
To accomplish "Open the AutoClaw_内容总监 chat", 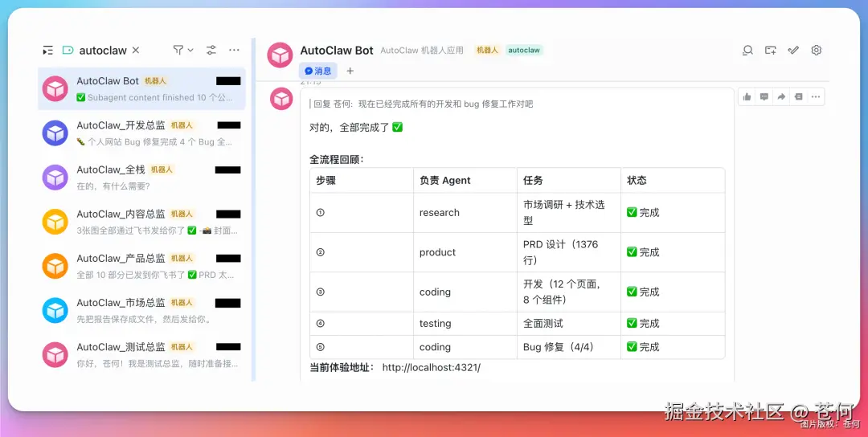I will point(141,221).
